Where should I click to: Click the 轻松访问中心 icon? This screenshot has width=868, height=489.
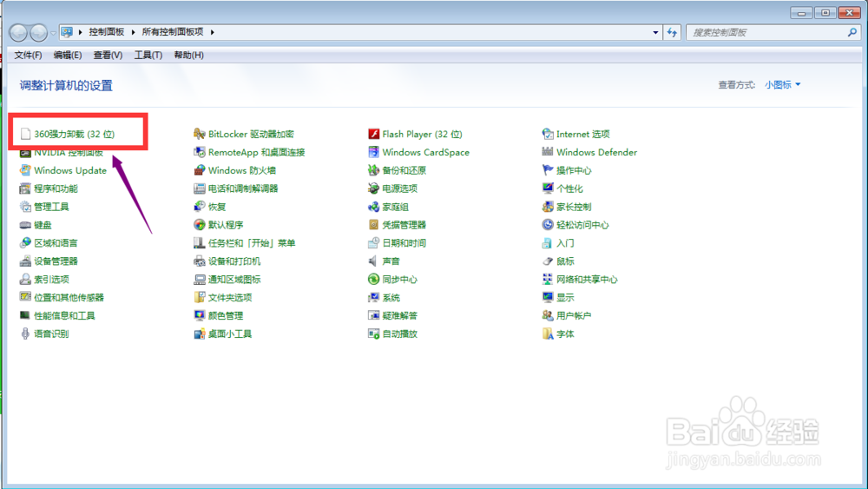click(x=548, y=225)
